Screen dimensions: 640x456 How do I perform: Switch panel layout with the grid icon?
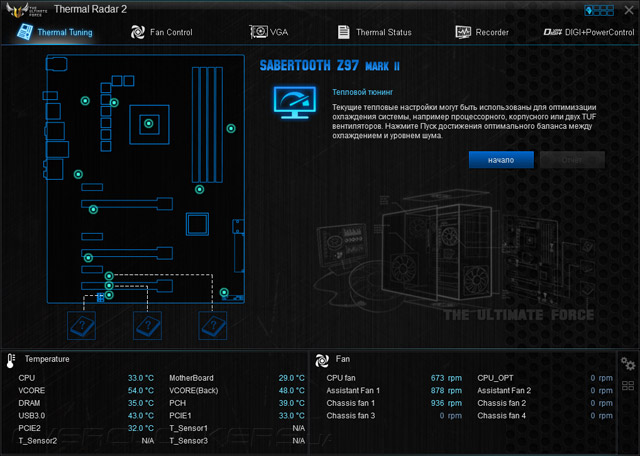[628, 385]
